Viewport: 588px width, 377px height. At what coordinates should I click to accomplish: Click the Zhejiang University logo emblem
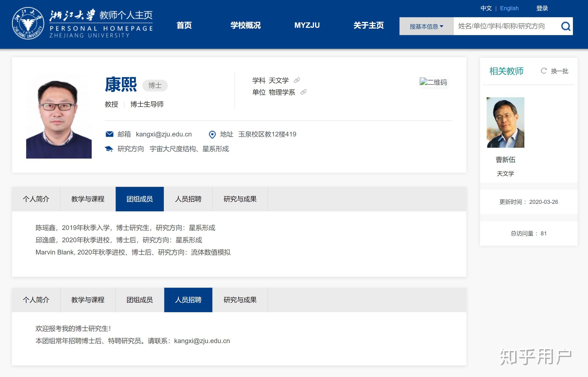(x=28, y=23)
